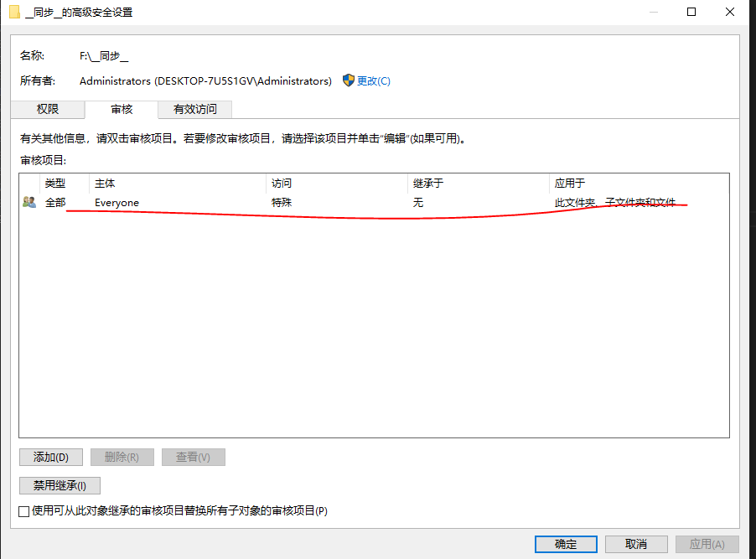Click 禁用继承(I) to disable inheritance
The height and width of the screenshot is (559, 756).
pyautogui.click(x=59, y=485)
